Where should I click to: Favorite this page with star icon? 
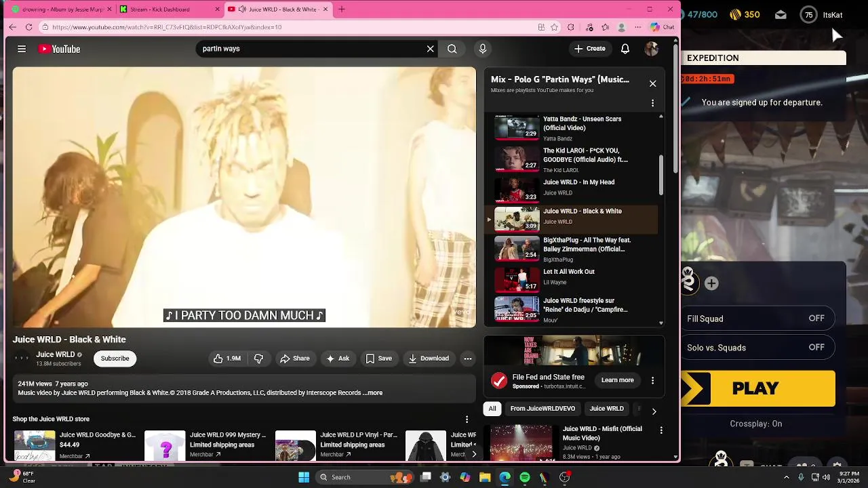click(x=554, y=27)
